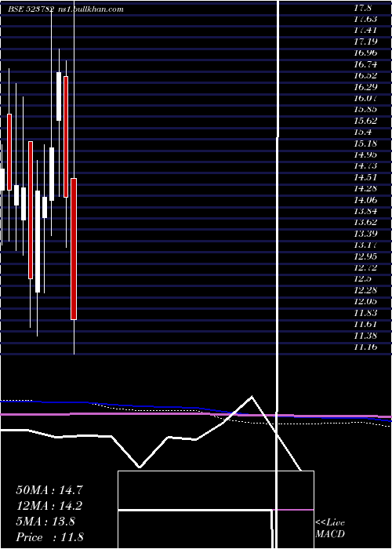Screen dimensions: 392x549
Task: Select the Price : 11.8 readout
Action: (49, 537)
